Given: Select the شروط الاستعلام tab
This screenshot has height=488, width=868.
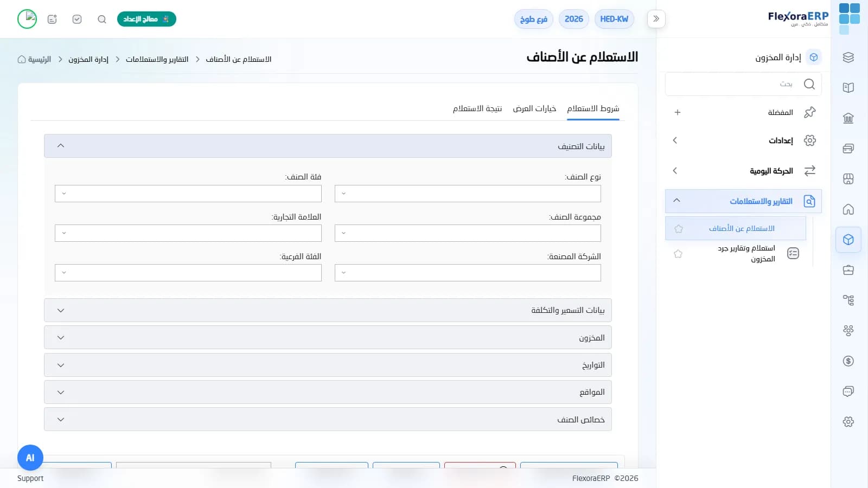Looking at the screenshot, I should pyautogui.click(x=593, y=108).
